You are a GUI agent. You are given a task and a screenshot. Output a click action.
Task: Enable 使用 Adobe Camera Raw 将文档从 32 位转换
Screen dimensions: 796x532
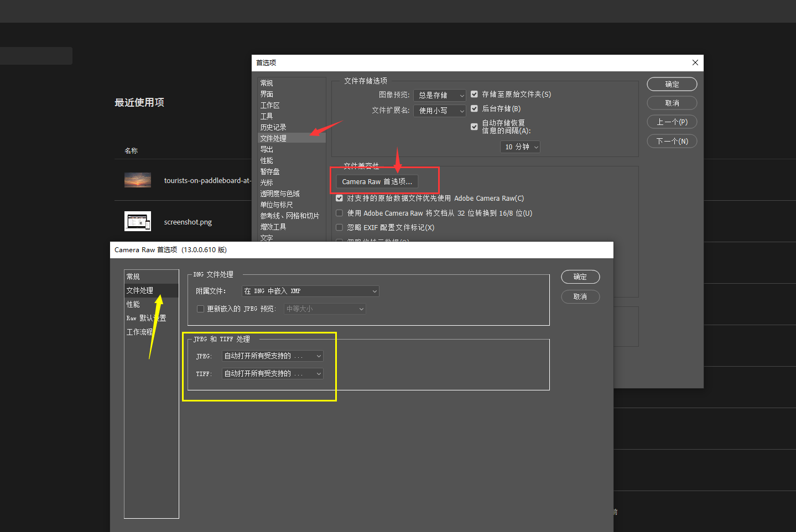pos(339,213)
